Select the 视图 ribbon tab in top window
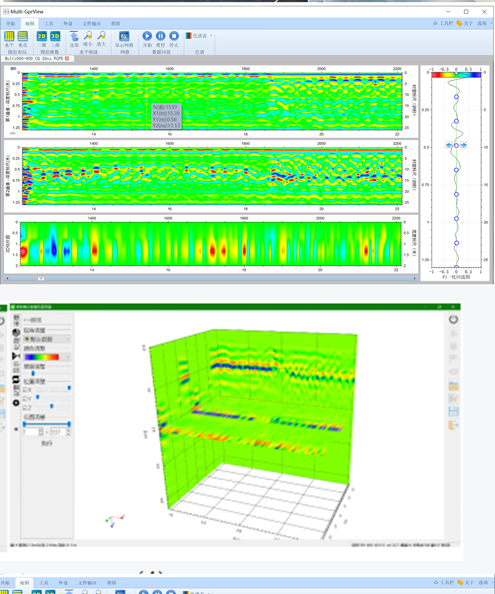 coord(30,23)
